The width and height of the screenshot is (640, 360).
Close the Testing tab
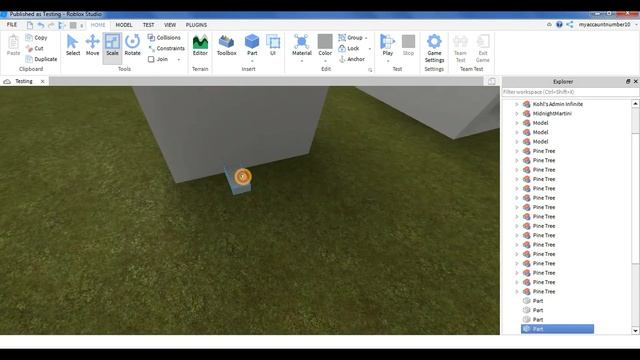[x=42, y=81]
